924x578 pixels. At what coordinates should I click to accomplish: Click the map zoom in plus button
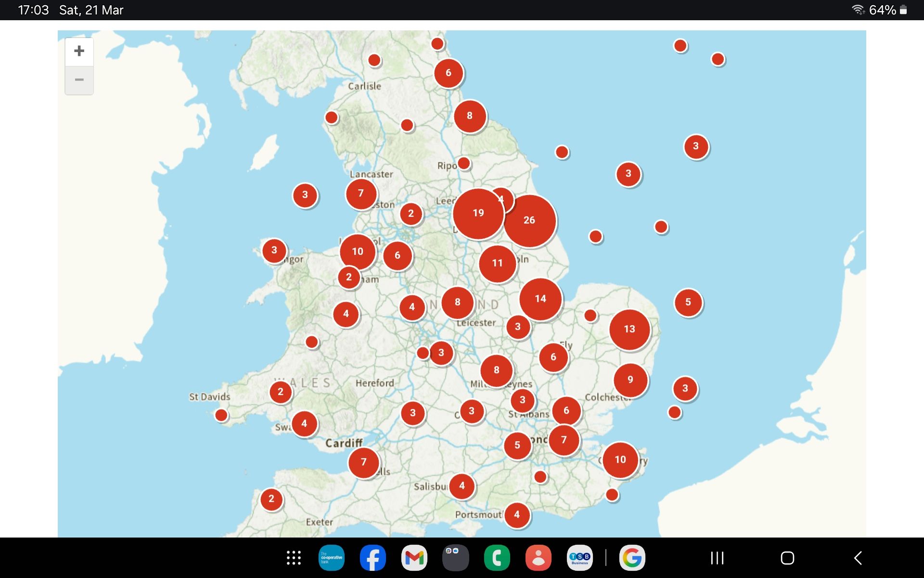pyautogui.click(x=79, y=51)
